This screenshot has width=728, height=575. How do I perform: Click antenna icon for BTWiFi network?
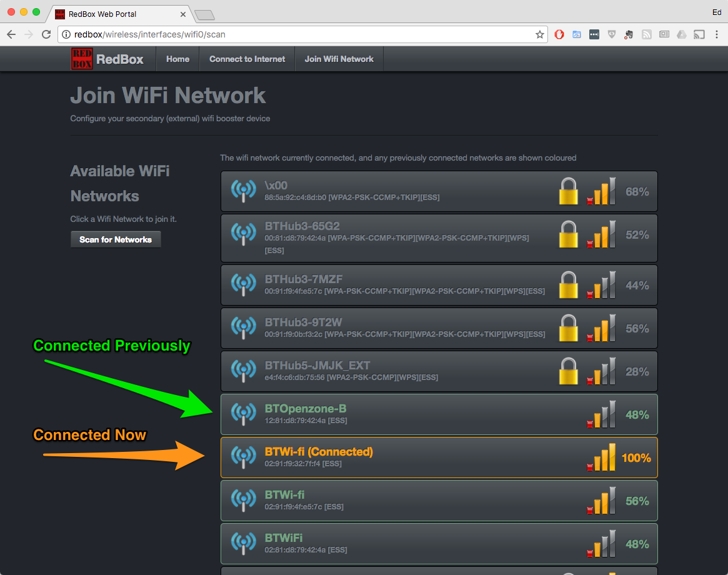tap(244, 543)
